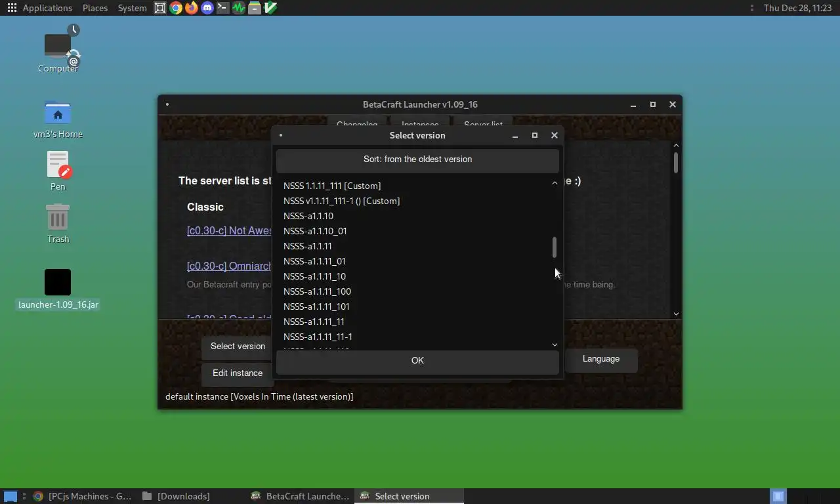Open the Trash desktop icon
This screenshot has width=840, height=504.
click(x=58, y=223)
